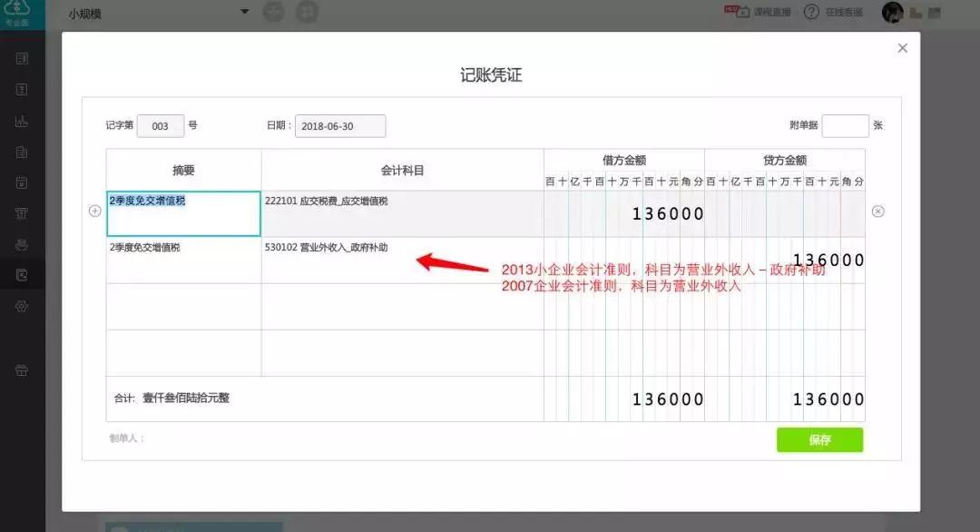Open the settings gear icon in sidebar
This screenshot has height=532, width=980.
click(x=22, y=307)
